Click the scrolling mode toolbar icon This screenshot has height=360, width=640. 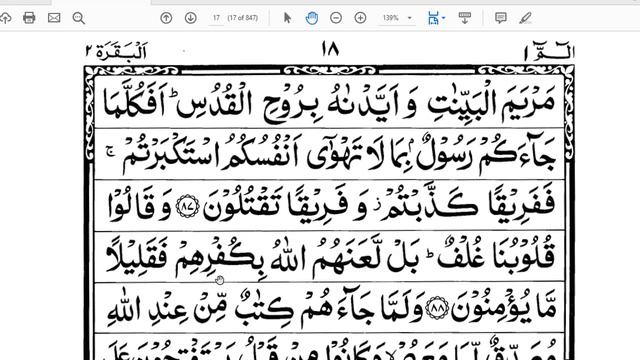click(464, 18)
